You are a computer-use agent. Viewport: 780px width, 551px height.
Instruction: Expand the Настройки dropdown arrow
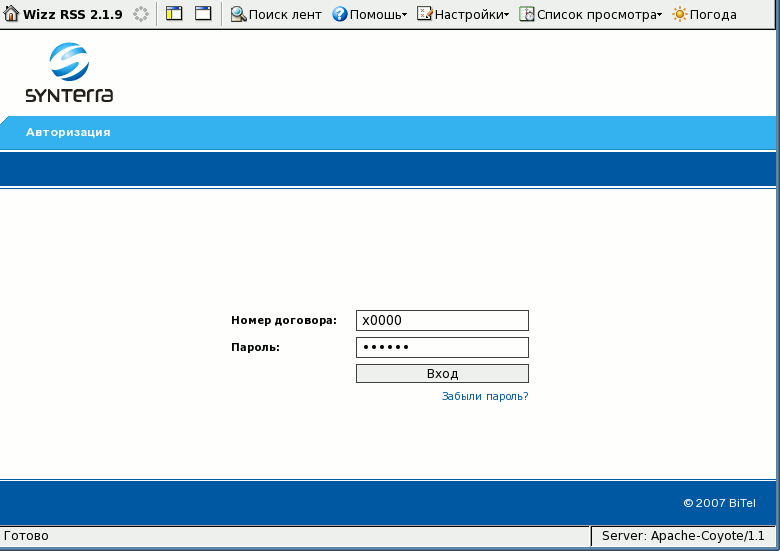pyautogui.click(x=506, y=15)
